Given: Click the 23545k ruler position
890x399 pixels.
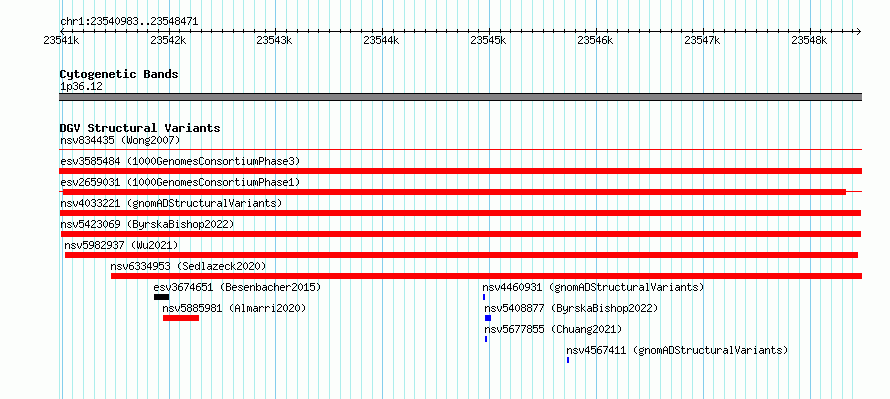Looking at the screenshot, I should click(489, 40).
